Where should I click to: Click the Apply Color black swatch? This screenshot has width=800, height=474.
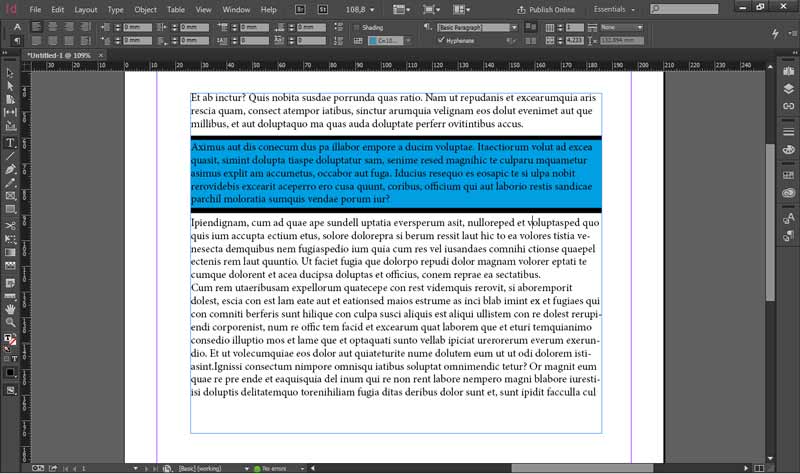pos(10,372)
